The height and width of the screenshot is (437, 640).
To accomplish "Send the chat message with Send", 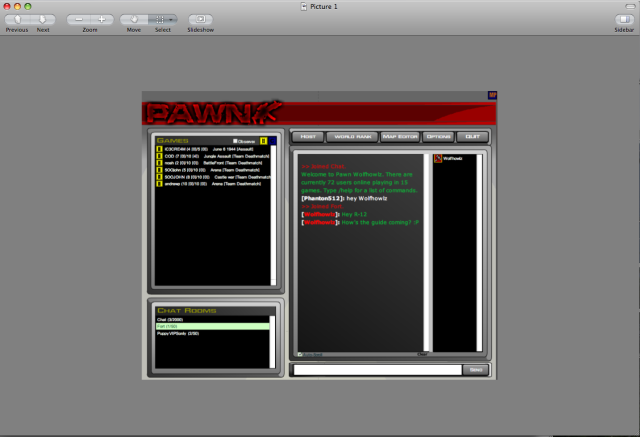I will click(476, 370).
